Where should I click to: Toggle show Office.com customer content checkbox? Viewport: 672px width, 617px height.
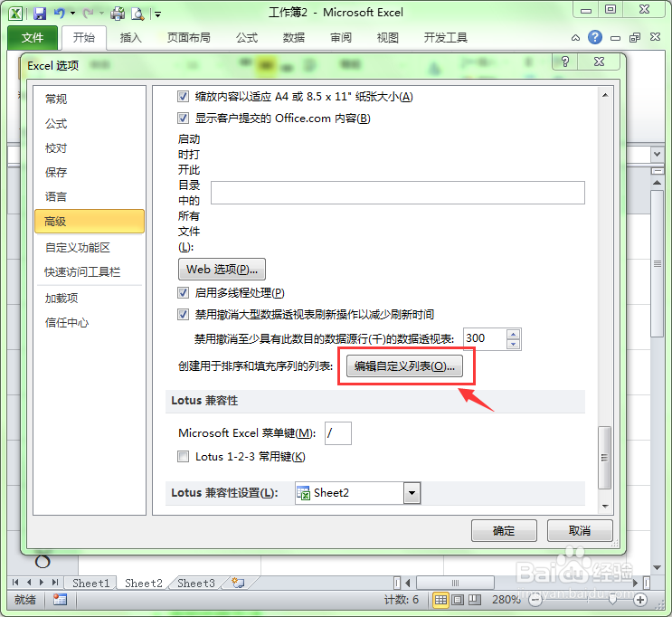click(183, 118)
